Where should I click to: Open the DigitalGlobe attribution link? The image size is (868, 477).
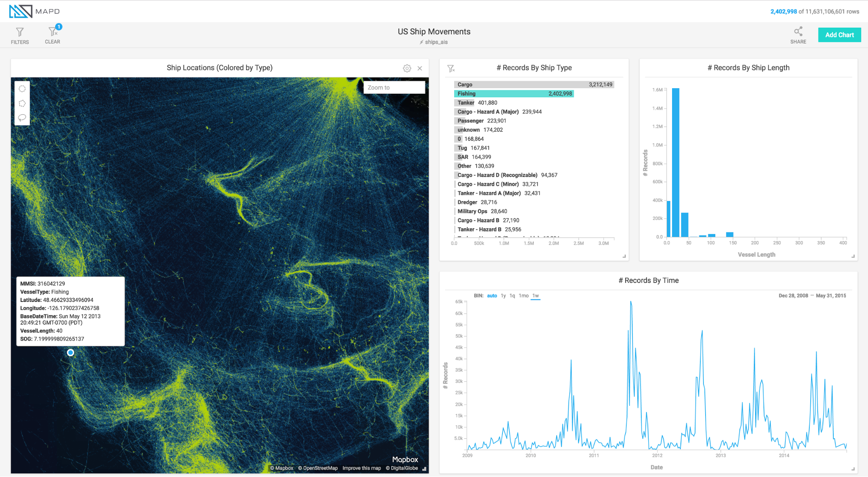[402, 468]
